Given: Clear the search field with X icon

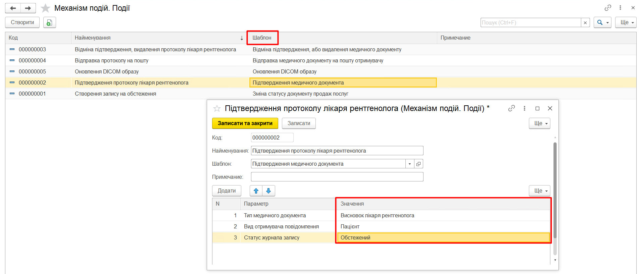Looking at the screenshot, I should (585, 22).
